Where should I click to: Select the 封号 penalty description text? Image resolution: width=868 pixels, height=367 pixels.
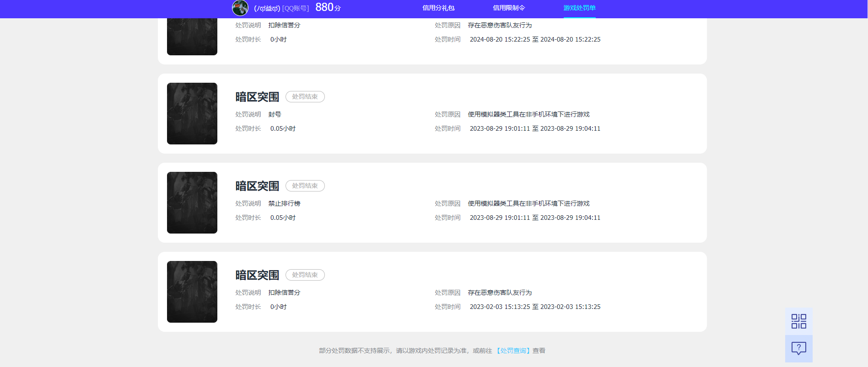pos(275,114)
